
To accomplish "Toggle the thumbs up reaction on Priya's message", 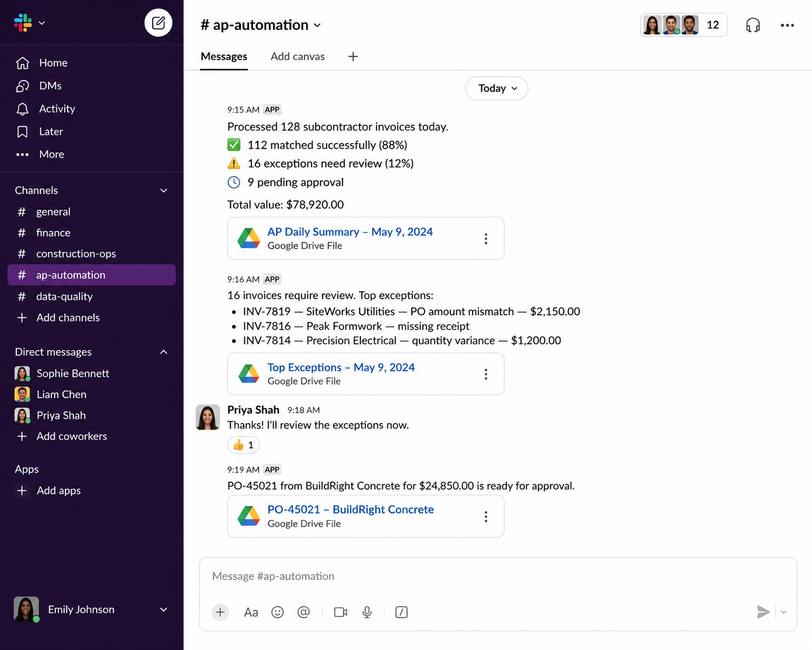I will 243,445.
